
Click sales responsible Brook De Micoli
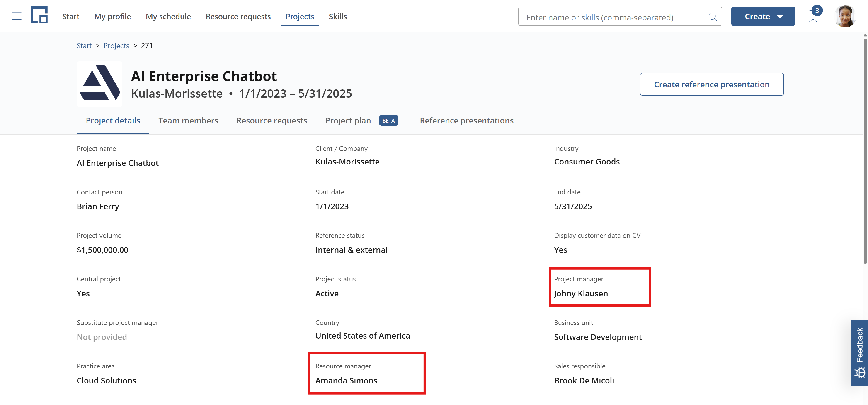[x=584, y=380]
